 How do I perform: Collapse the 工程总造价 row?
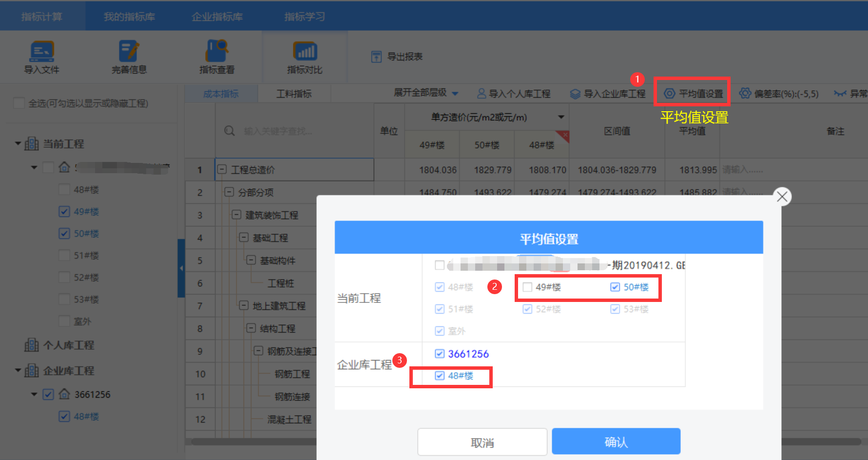[x=222, y=169]
